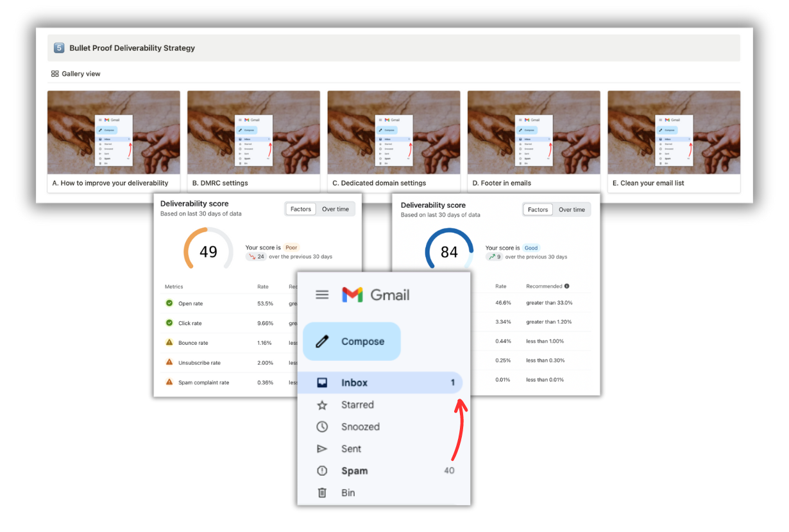
Task: Open the 'B. DMRC settings' card
Action: tap(253, 141)
